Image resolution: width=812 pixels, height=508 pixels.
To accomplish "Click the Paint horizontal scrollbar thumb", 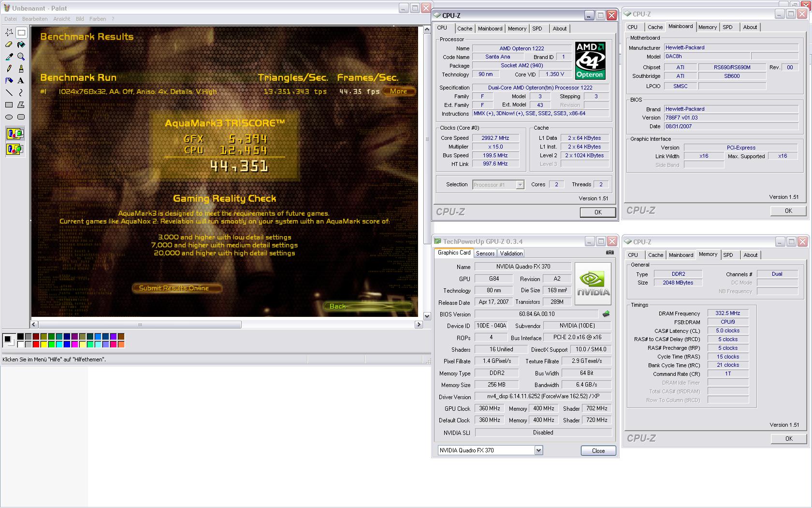I will click(x=140, y=325).
